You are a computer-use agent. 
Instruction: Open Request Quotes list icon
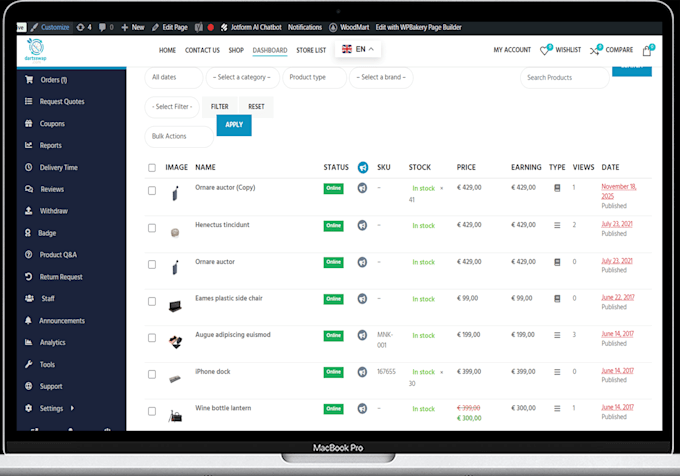[x=29, y=101]
